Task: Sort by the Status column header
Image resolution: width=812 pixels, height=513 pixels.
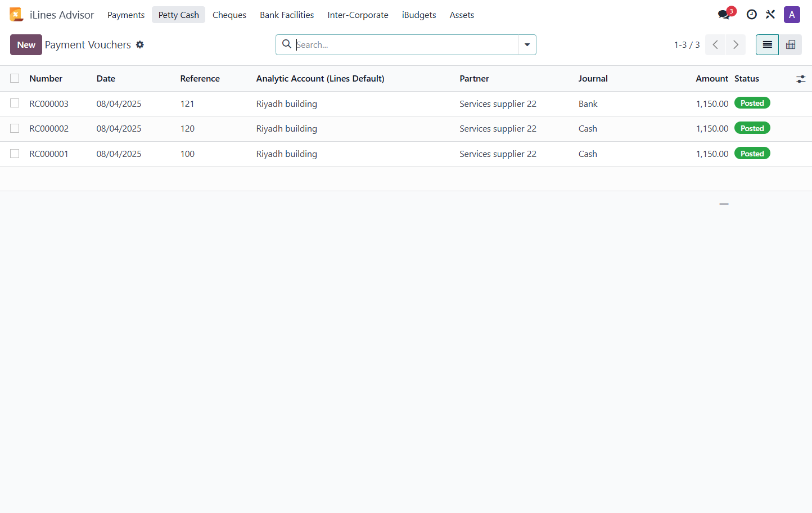Action: click(x=746, y=78)
